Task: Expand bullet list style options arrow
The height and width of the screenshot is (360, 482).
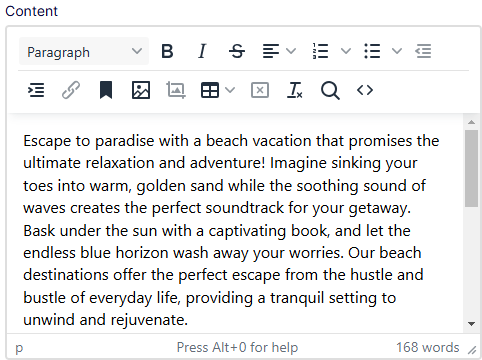Action: (397, 51)
